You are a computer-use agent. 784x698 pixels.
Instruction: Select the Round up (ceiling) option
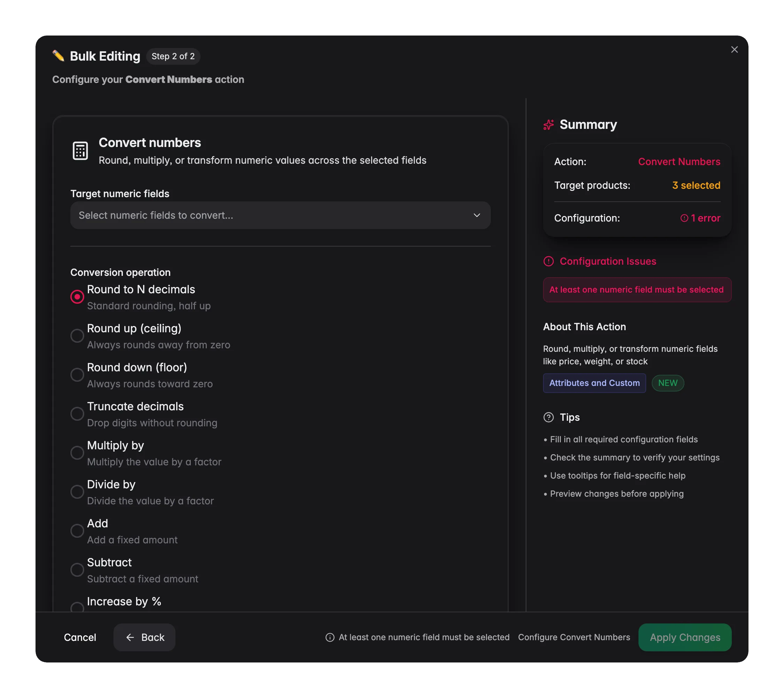[77, 336]
